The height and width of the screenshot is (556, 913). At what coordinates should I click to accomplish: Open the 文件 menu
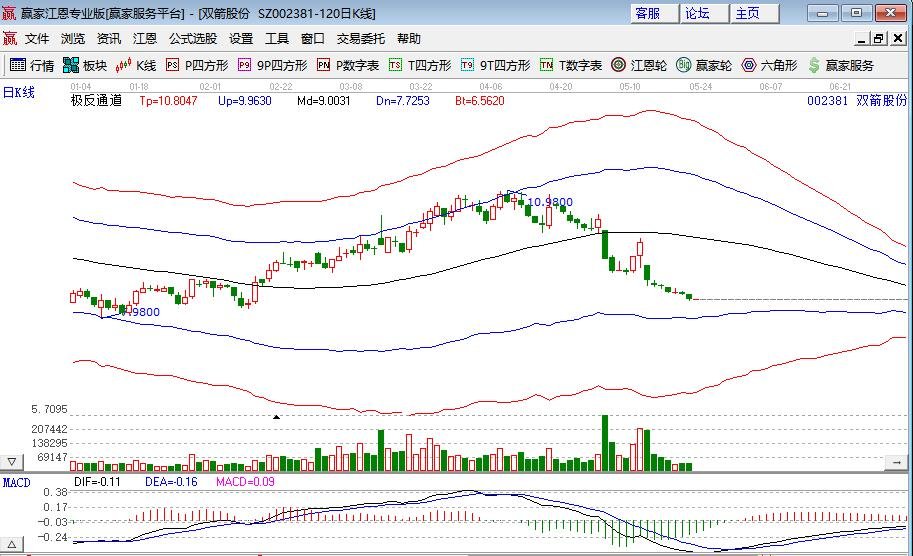click(x=37, y=39)
